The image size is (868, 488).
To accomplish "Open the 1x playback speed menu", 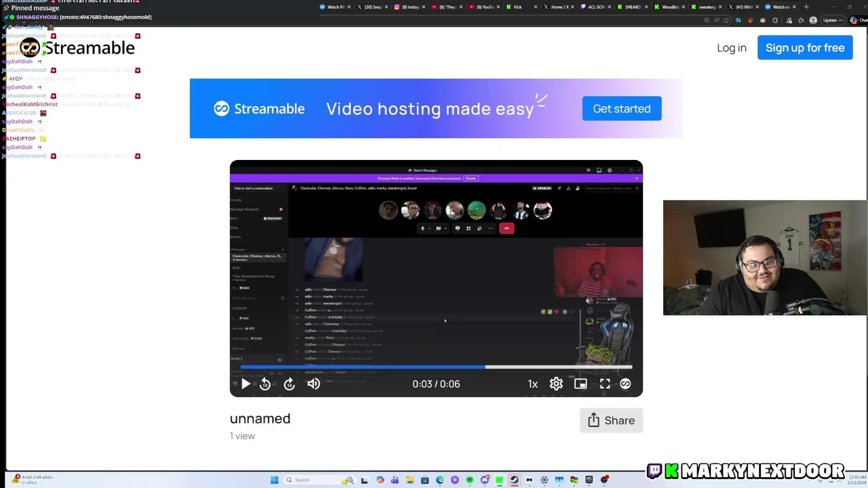I will point(533,384).
